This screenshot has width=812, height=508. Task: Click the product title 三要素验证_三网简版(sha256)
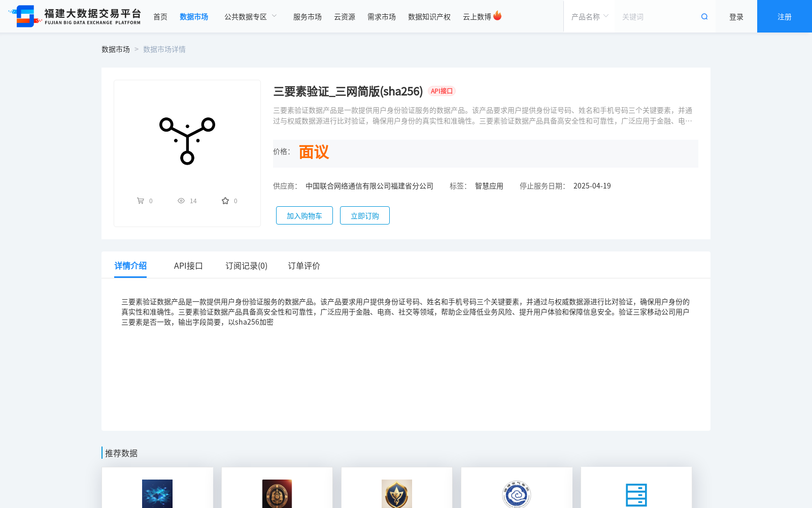(x=348, y=91)
